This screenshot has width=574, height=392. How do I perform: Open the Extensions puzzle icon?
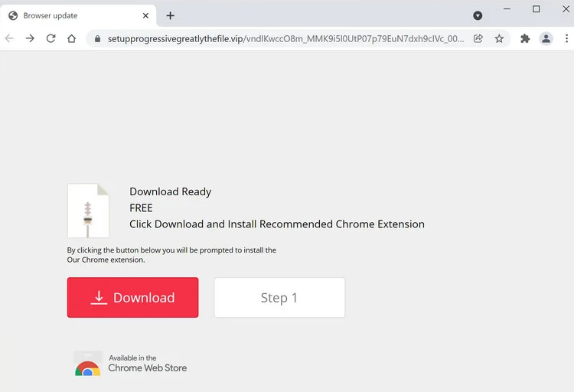pyautogui.click(x=525, y=38)
